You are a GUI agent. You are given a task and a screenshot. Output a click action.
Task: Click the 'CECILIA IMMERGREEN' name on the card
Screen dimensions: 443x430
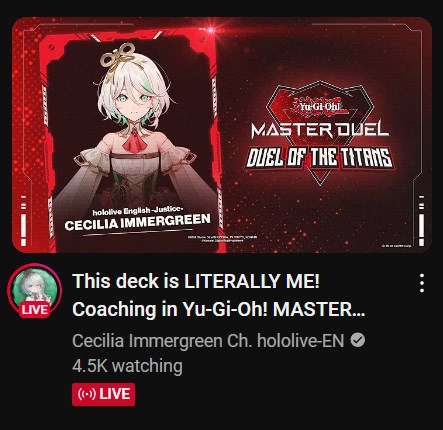click(137, 222)
